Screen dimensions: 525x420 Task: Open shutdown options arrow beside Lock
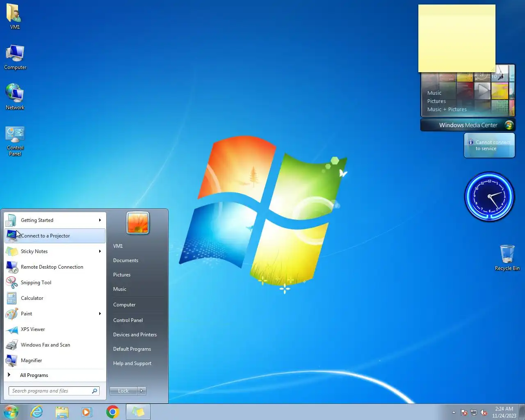point(142,391)
